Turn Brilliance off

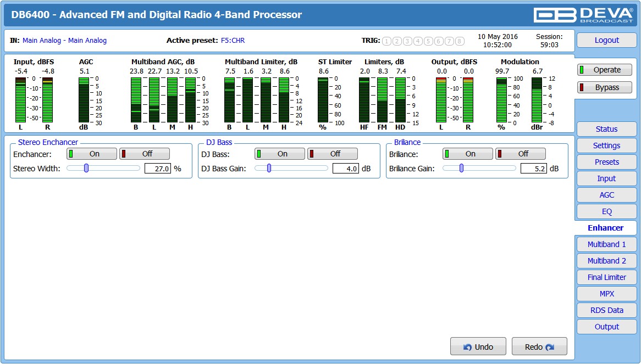tap(521, 154)
